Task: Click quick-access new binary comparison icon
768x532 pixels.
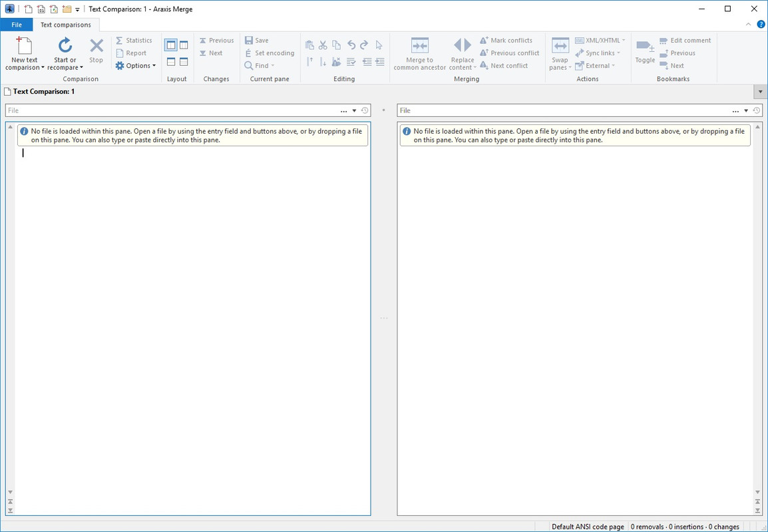Action: click(41, 9)
